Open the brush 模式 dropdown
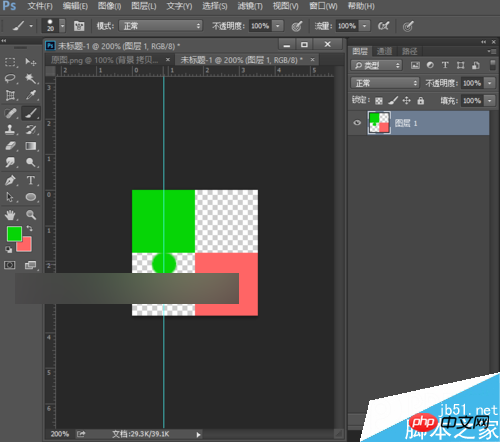Viewport: 500px width, 442px height. (x=161, y=26)
